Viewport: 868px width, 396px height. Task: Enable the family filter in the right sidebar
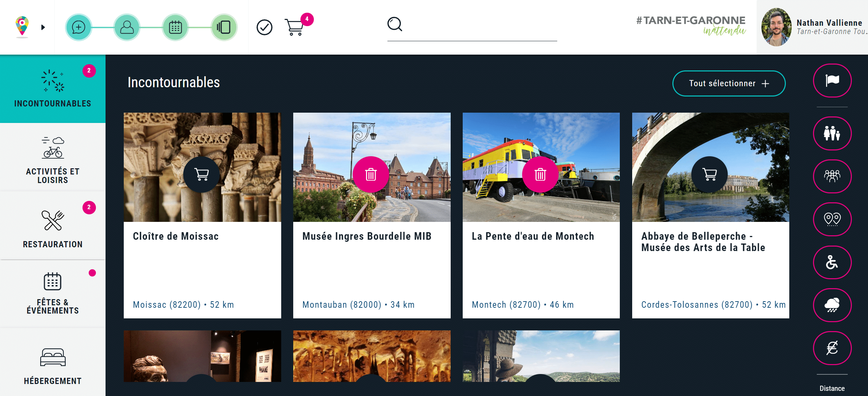832,133
